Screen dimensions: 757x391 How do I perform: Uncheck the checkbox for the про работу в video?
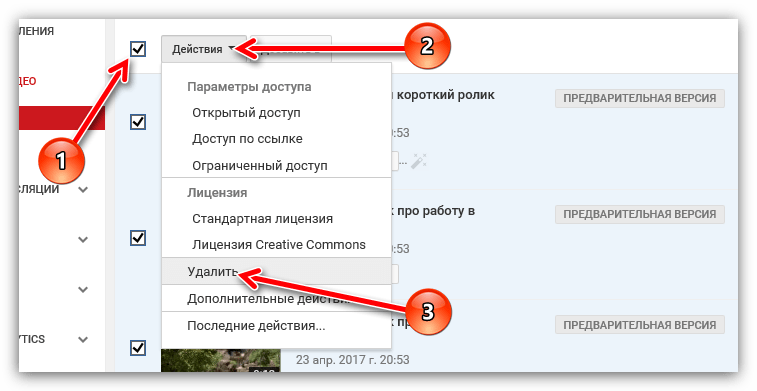coord(138,237)
